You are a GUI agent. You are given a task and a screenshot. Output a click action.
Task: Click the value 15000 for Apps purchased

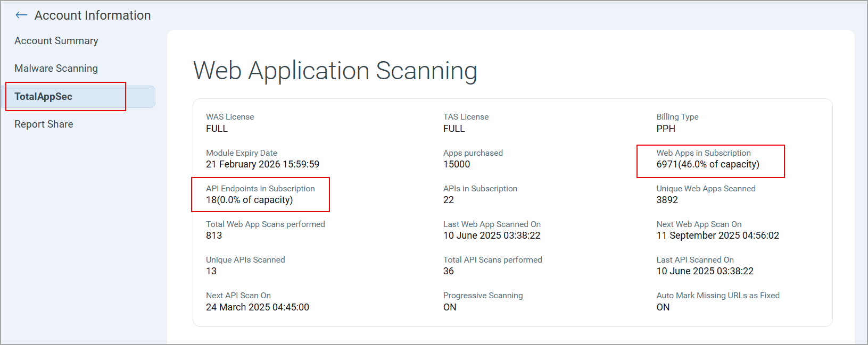[457, 164]
